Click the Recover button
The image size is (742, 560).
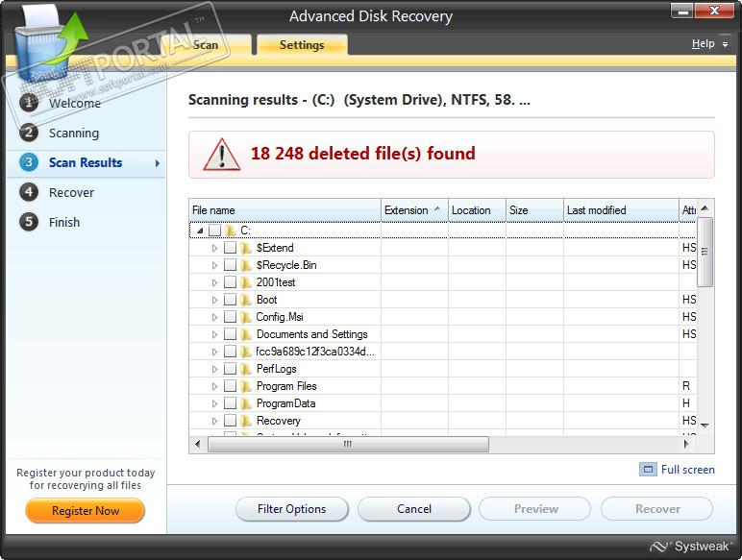(x=657, y=509)
